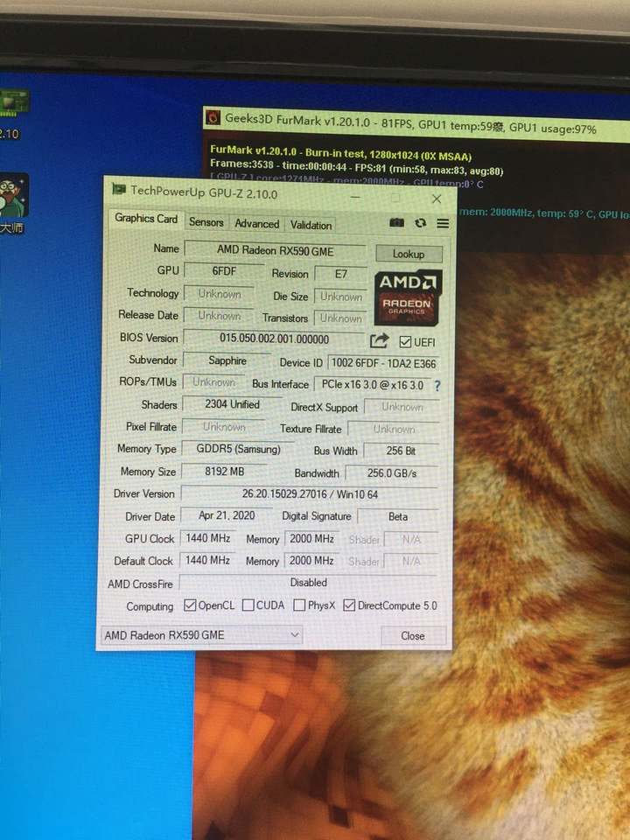Click the Lookup button
This screenshot has height=840, width=630.
pyautogui.click(x=409, y=254)
